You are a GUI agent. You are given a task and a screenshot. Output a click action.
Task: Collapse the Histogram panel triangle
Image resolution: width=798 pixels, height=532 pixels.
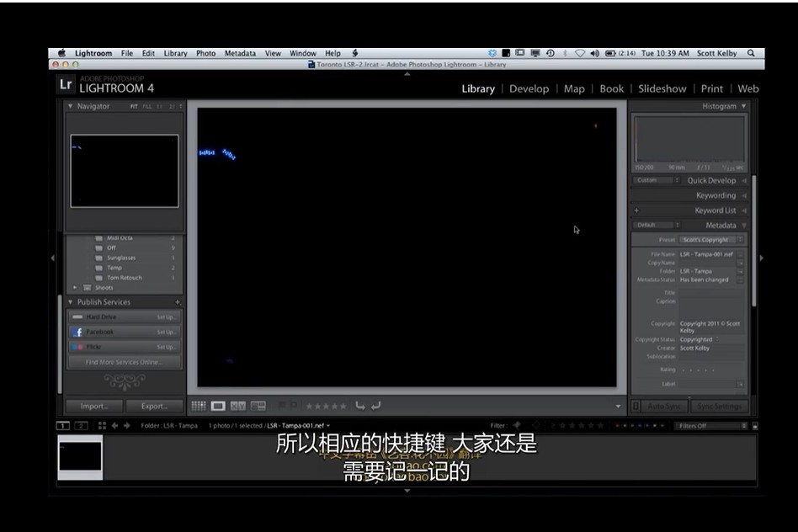(742, 106)
